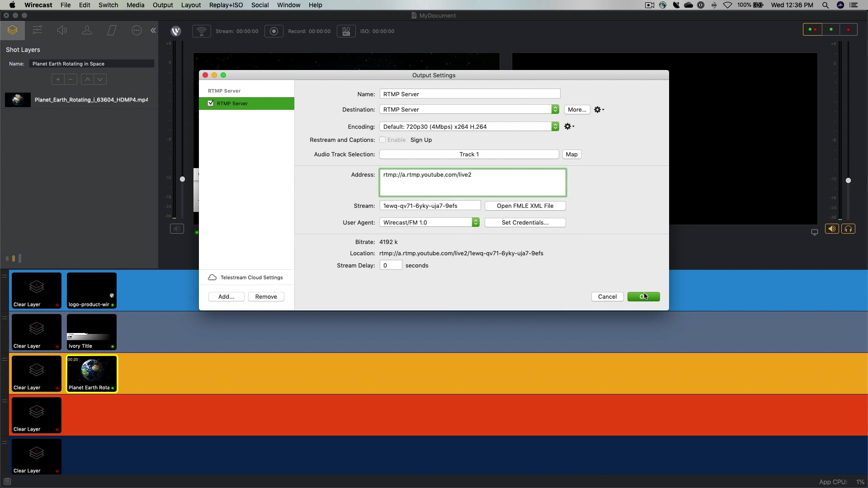Click the Stream Delay seconds field
Screen dimensions: 868x488
coord(391,266)
